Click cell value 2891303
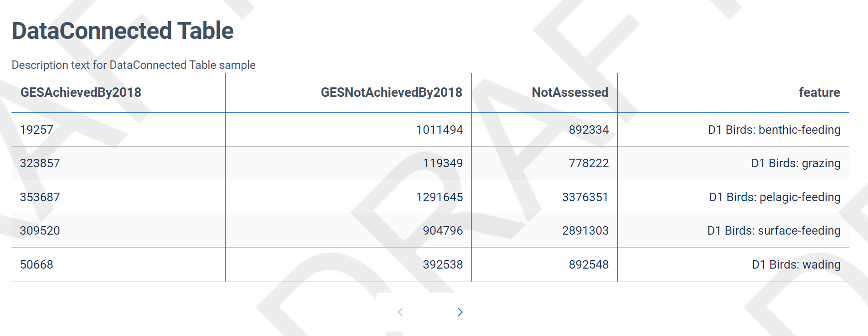Viewport: 868px width, 336px height. [585, 231]
